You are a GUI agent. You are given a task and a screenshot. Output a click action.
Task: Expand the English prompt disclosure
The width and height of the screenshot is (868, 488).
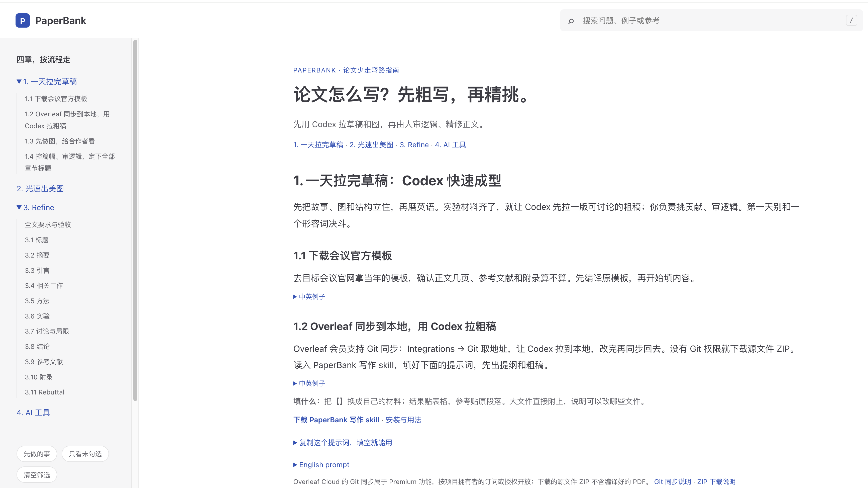click(x=321, y=465)
